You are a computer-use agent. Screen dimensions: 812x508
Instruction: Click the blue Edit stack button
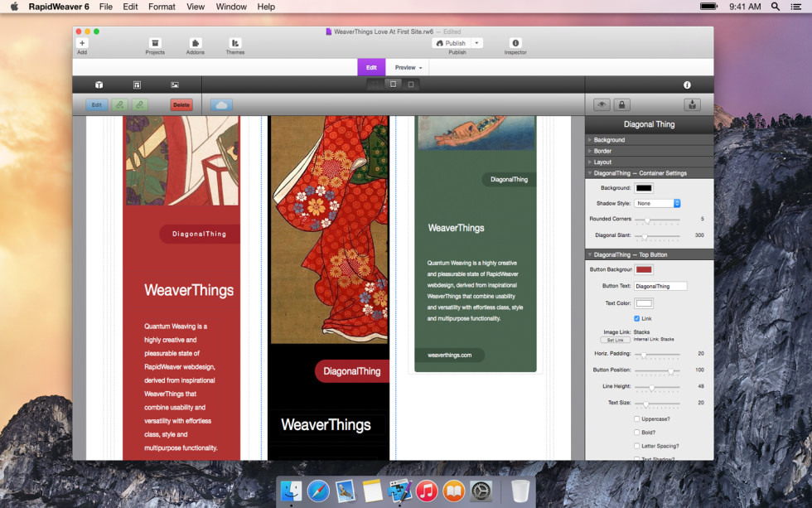[96, 104]
